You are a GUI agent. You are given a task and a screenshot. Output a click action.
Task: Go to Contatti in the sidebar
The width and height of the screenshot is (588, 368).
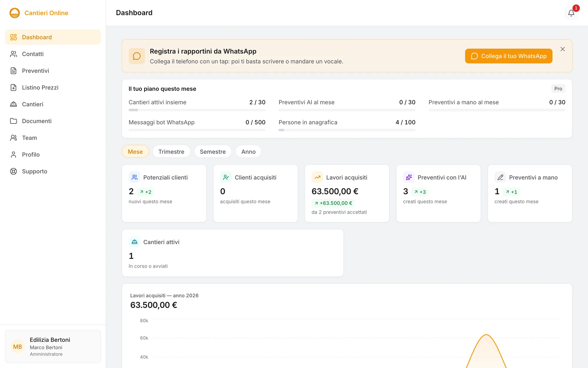(x=53, y=54)
